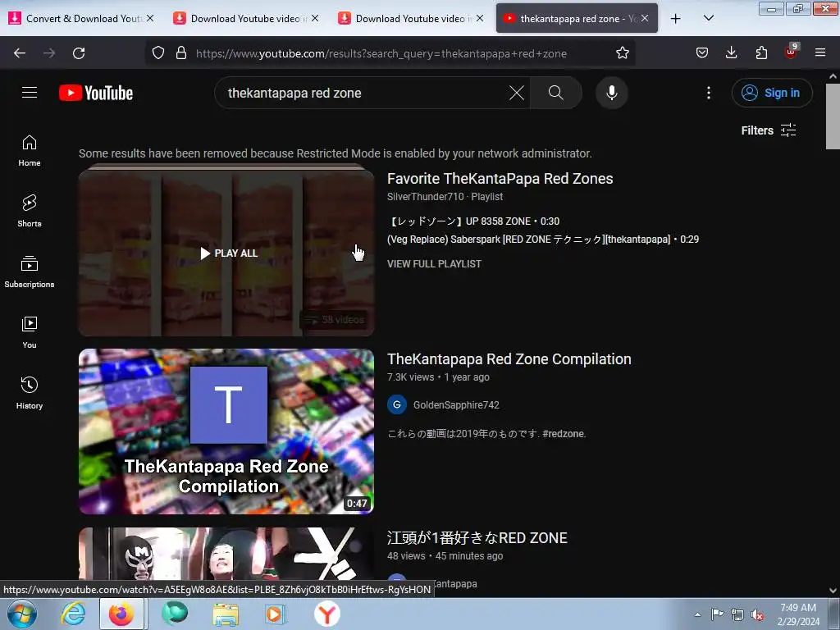Open Shorts from the sidebar
This screenshot has width=840, height=630.
coord(30,211)
